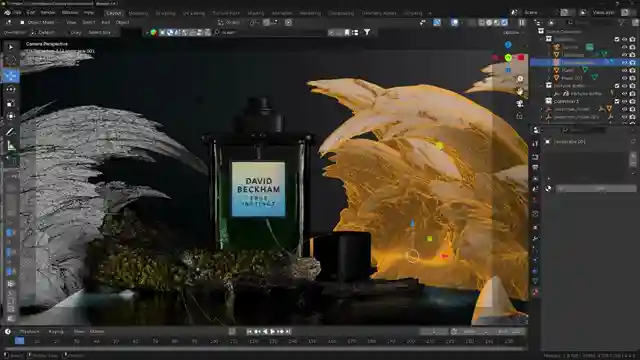Open the Global transform orientation dropdown
Image resolution: width=640 pixels, height=360 pixels.
(229, 23)
